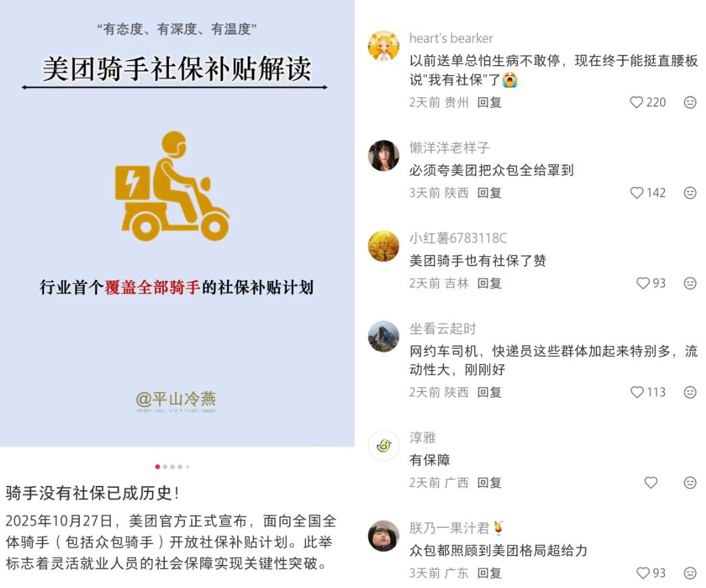Tap the heart on 淳雅's comment

[651, 483]
